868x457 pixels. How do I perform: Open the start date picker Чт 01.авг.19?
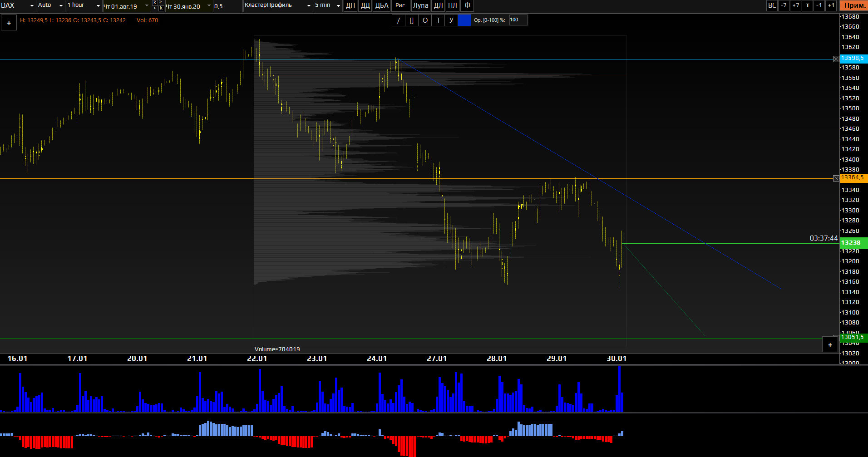[x=127, y=6]
